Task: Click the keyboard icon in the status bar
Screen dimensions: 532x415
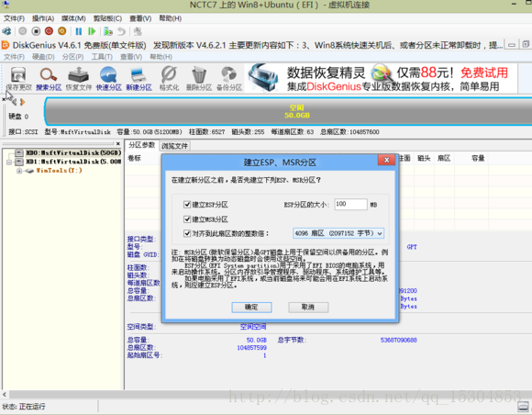Action: point(523,406)
